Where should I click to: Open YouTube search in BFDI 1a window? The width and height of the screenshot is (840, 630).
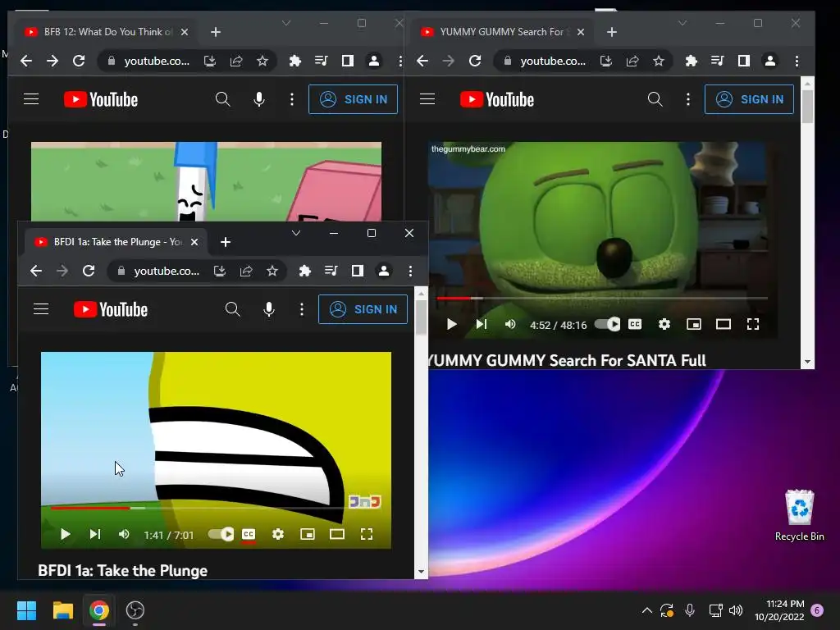pos(232,309)
